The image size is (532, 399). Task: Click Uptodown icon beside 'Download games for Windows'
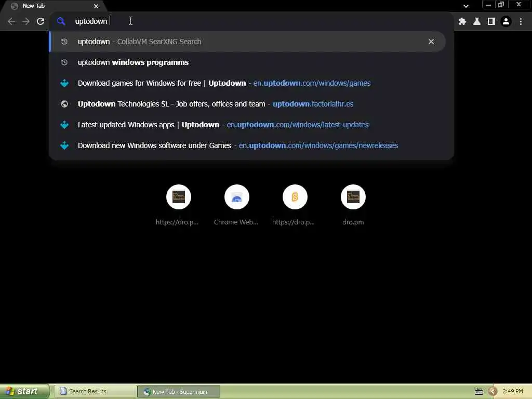point(64,83)
